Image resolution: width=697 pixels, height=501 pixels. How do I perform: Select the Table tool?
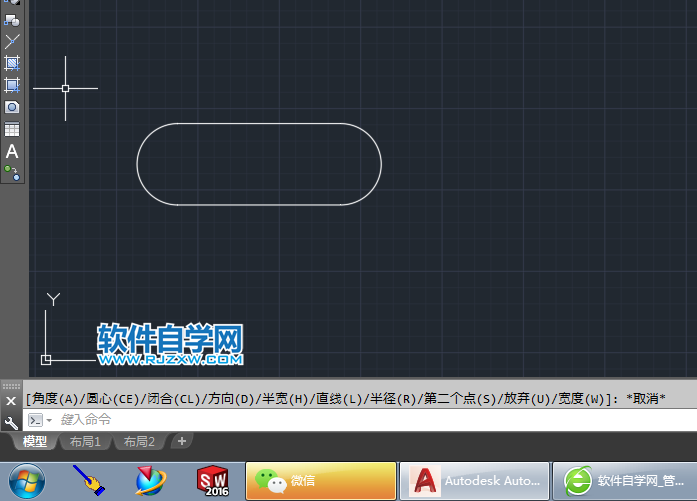coord(12,129)
